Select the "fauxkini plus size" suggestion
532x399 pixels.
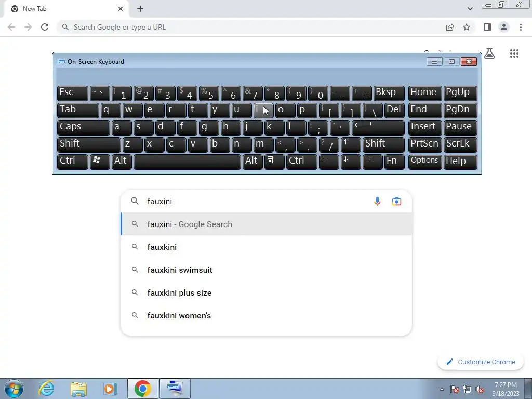coord(267,293)
